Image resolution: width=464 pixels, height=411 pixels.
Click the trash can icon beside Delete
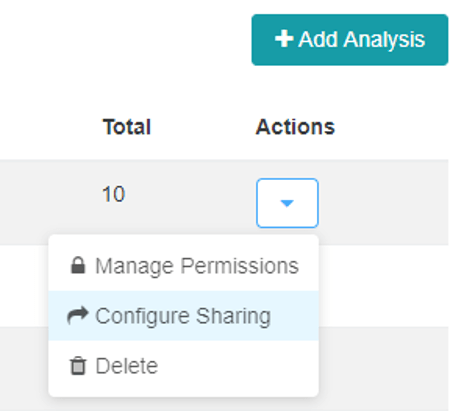coord(78,366)
